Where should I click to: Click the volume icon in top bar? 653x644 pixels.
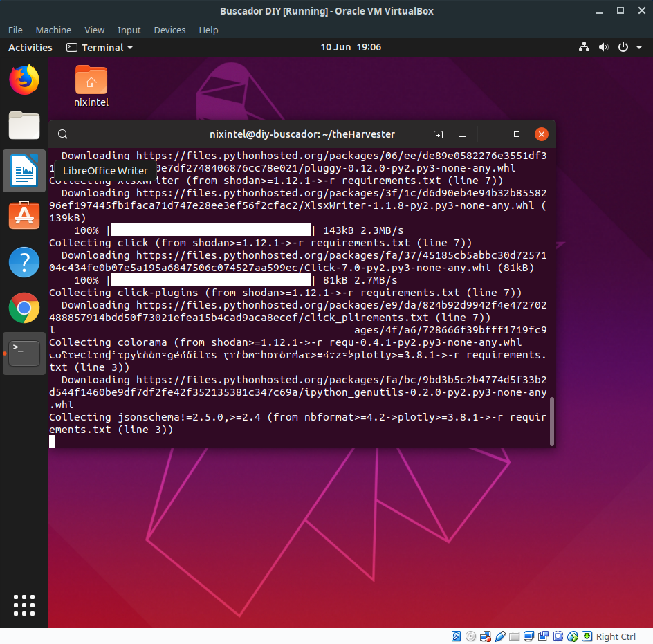pyautogui.click(x=603, y=47)
